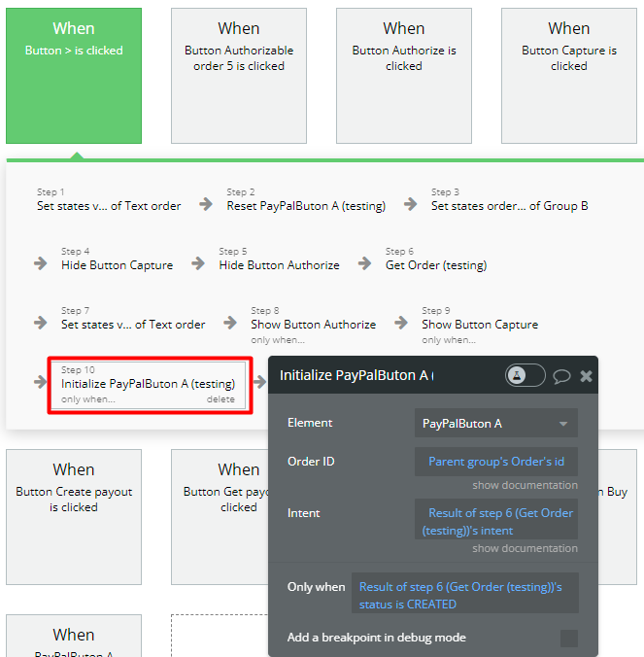Image resolution: width=644 pixels, height=657 pixels.
Task: Open the Element dropdown showing PayPalButon A
Action: pyautogui.click(x=496, y=423)
